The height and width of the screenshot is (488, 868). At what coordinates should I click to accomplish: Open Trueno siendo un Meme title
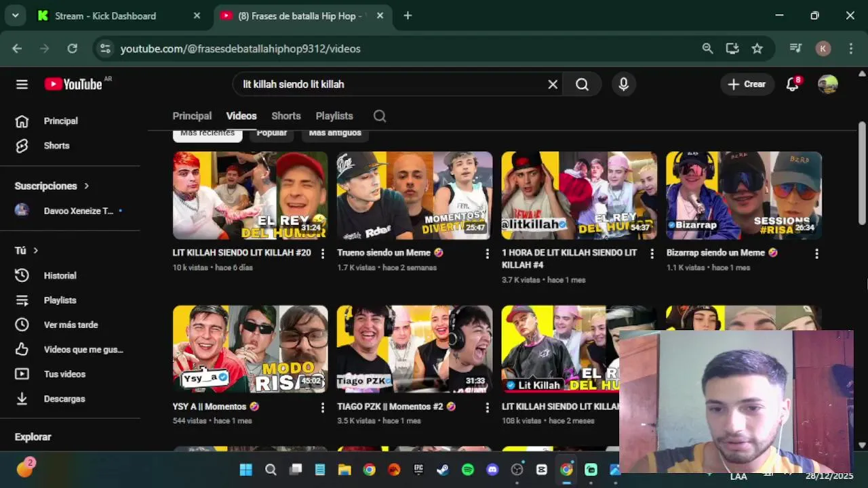tap(390, 253)
